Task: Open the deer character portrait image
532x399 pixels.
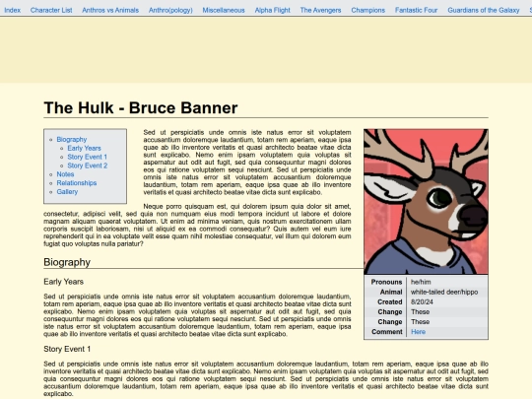Action: tap(426, 202)
